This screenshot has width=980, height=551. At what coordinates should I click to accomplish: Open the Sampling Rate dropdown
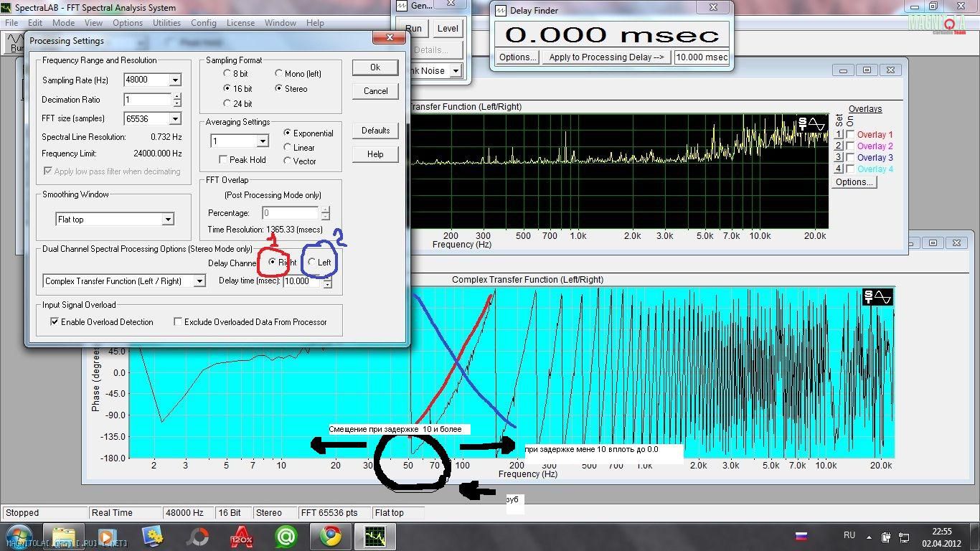coord(175,80)
